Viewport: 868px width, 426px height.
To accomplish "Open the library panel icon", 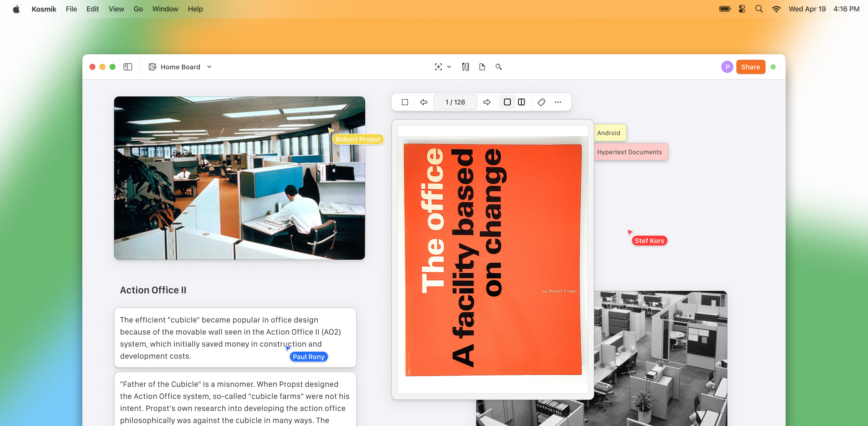I will 465,67.
